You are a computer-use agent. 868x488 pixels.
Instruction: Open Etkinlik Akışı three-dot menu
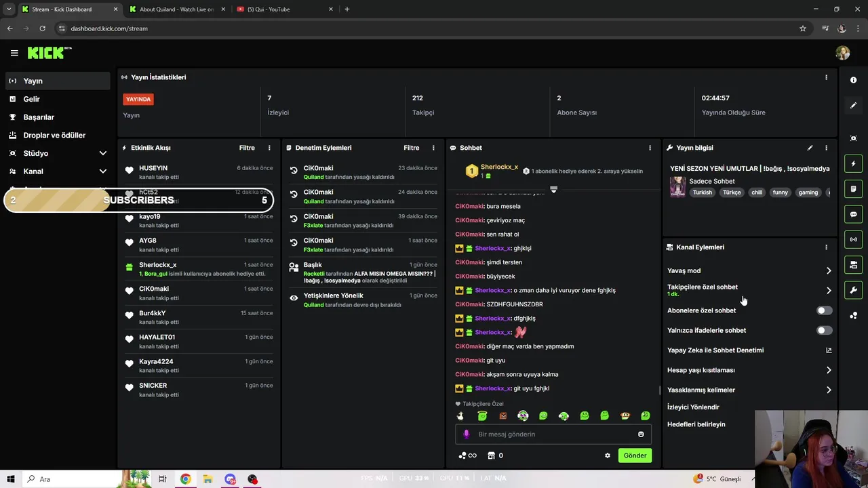(269, 148)
